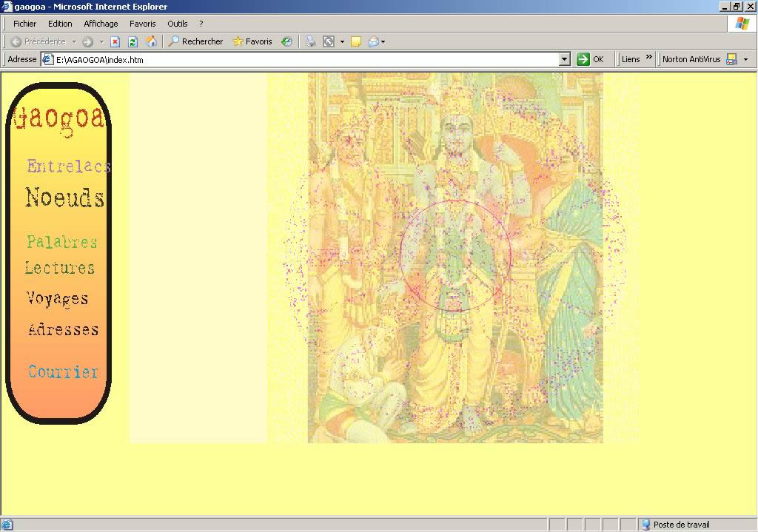Click the yellow note discussion icon
The image size is (758, 532).
(x=356, y=41)
